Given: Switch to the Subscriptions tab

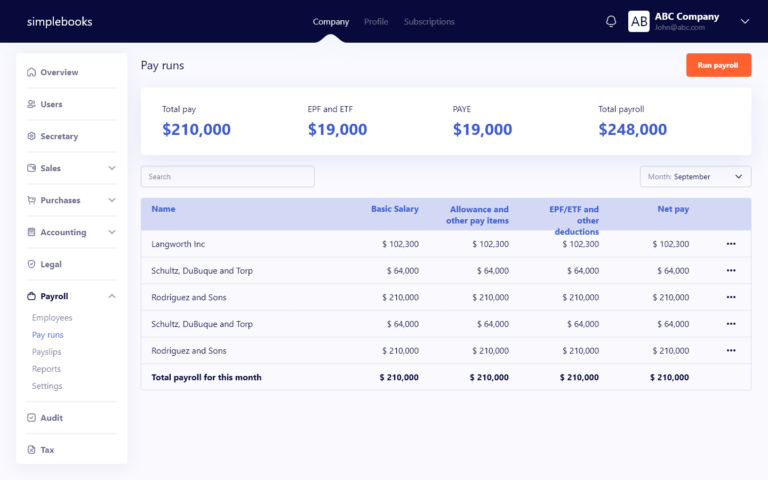Looking at the screenshot, I should (429, 21).
